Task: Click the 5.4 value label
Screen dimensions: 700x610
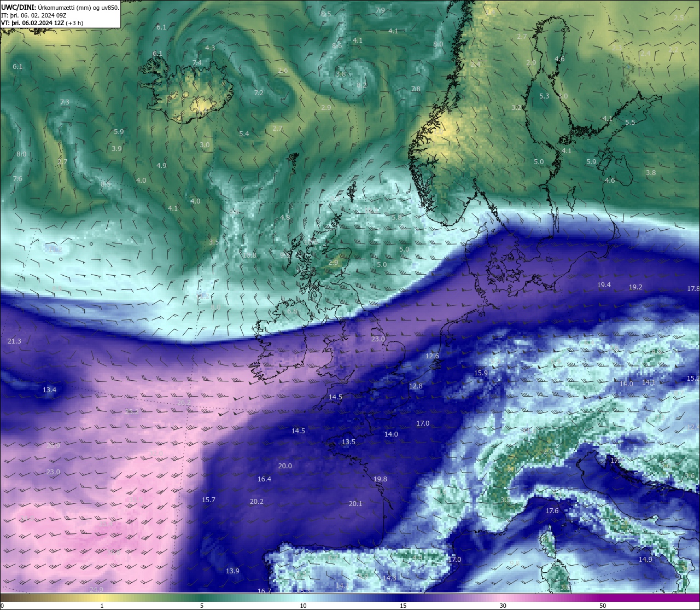Action: [244, 134]
